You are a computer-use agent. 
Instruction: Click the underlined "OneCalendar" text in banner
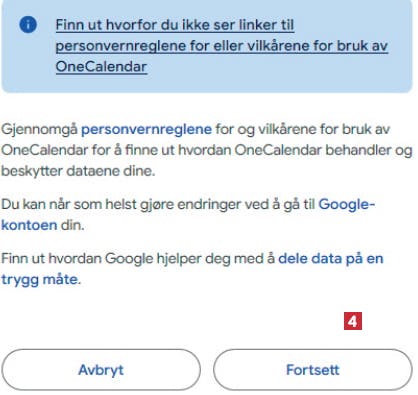pyautogui.click(x=101, y=66)
